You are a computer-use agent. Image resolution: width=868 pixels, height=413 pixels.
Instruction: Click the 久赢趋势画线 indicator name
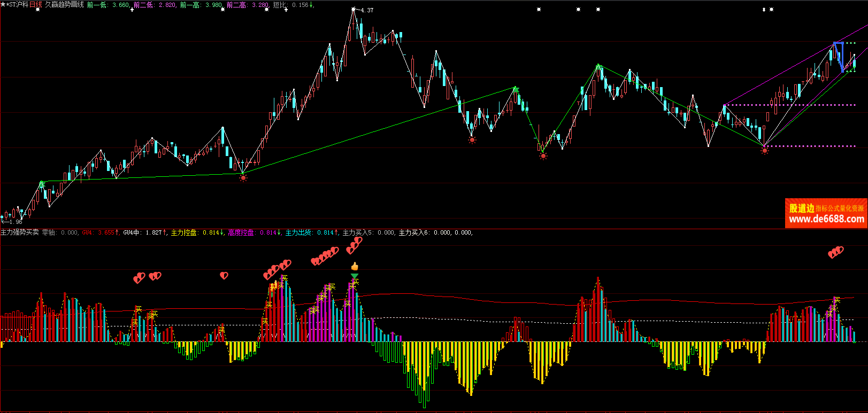click(x=64, y=5)
